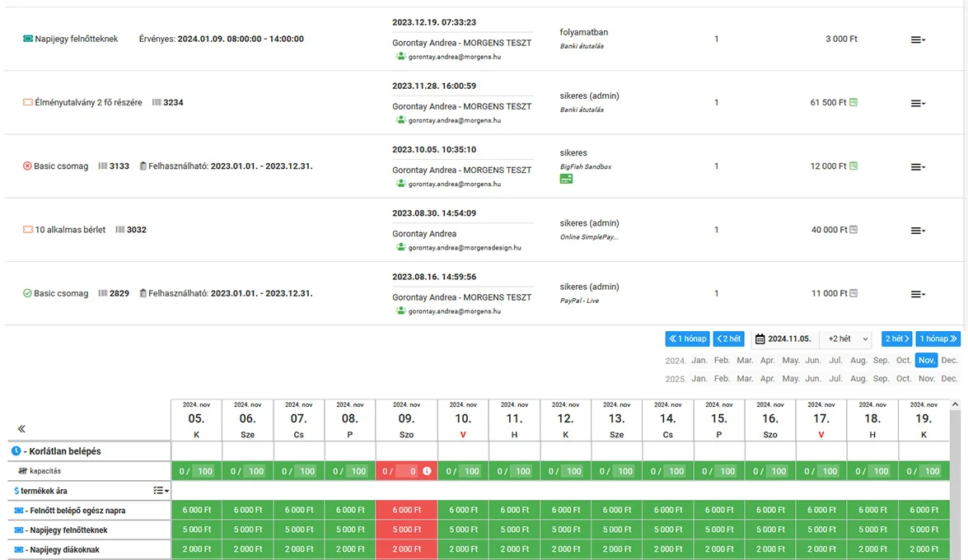Open action menu for the 61 500 Ft order
968x560 pixels.
pyautogui.click(x=918, y=103)
